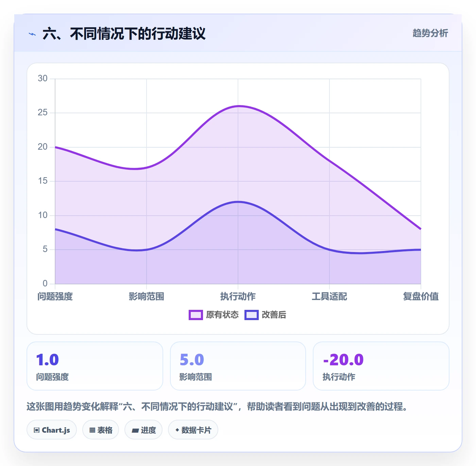Viewport: 476px width, 466px height.
Task: Select the 表格 tag
Action: (x=101, y=430)
